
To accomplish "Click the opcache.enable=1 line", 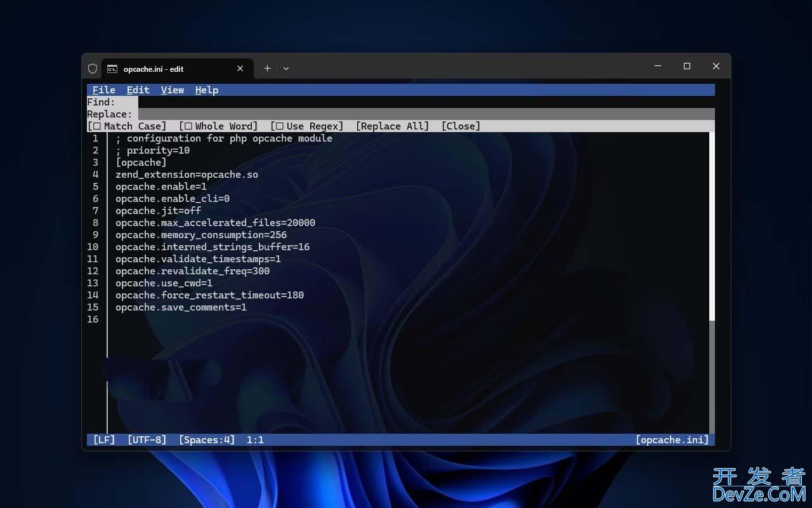I will point(161,187).
